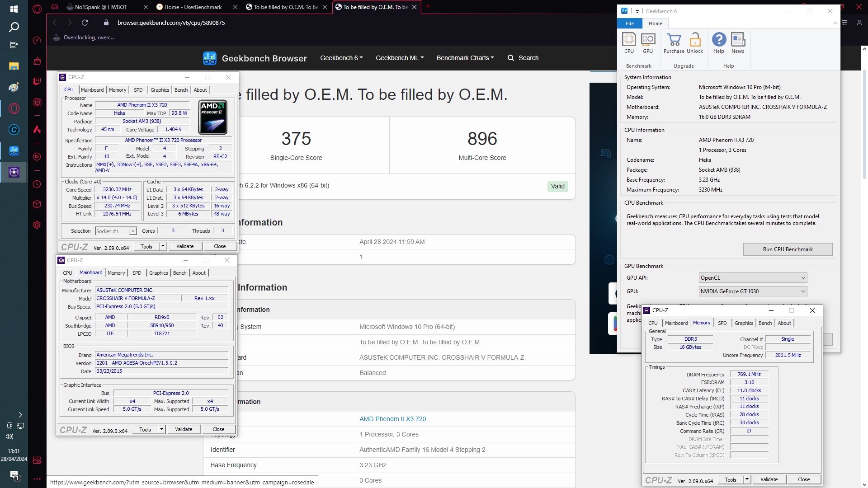Image resolution: width=868 pixels, height=488 pixels.
Task: Click Tools button in CPU-Z Mainboard window
Action: 145,429
